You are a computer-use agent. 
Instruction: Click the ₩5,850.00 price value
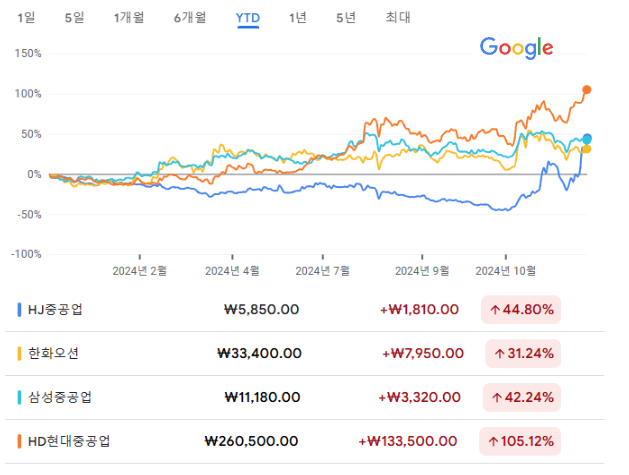(x=262, y=310)
